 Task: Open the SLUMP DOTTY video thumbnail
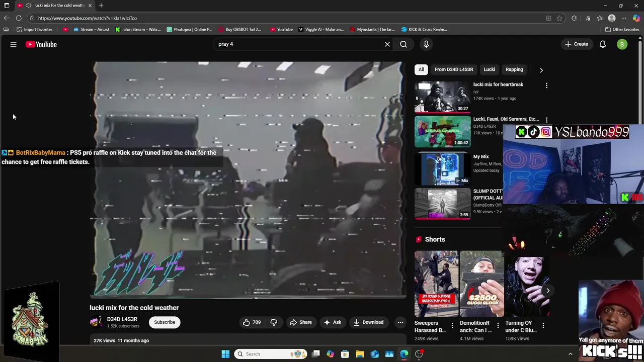point(442,204)
